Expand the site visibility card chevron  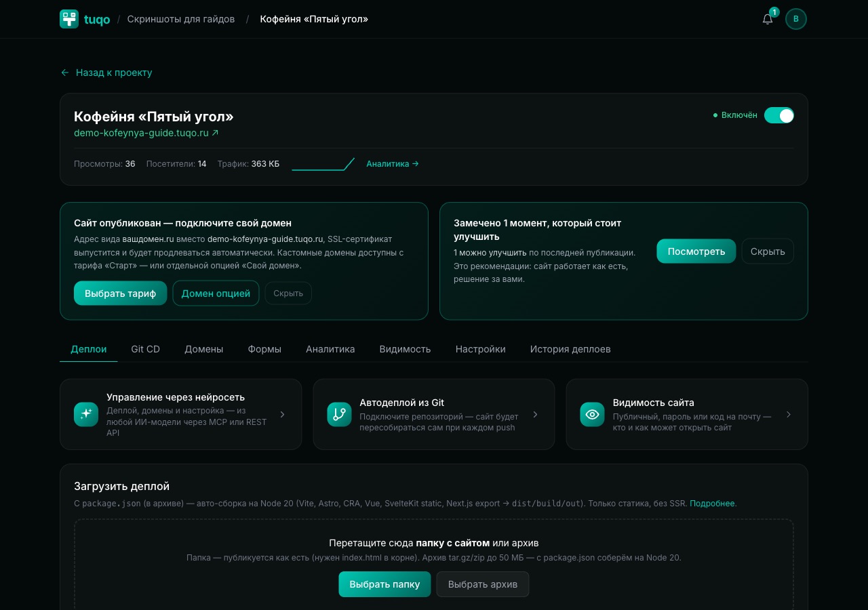(x=789, y=414)
